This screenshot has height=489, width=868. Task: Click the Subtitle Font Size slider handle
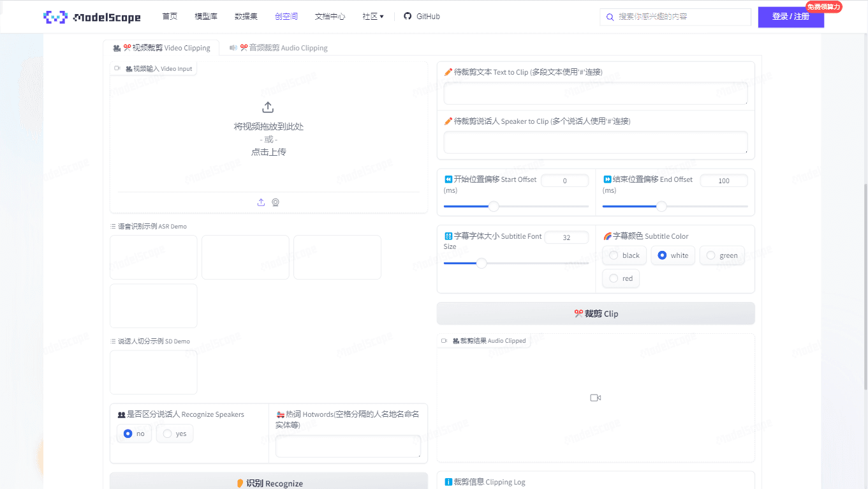(x=482, y=263)
